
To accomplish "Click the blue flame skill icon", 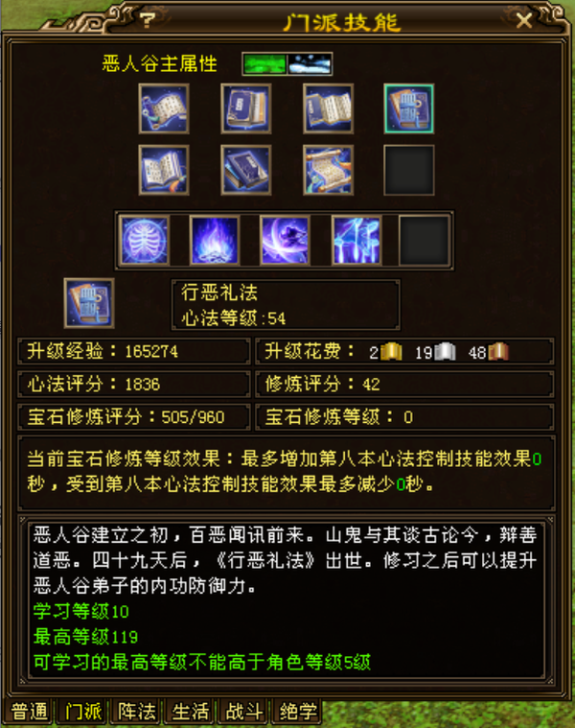I will pos(215,241).
